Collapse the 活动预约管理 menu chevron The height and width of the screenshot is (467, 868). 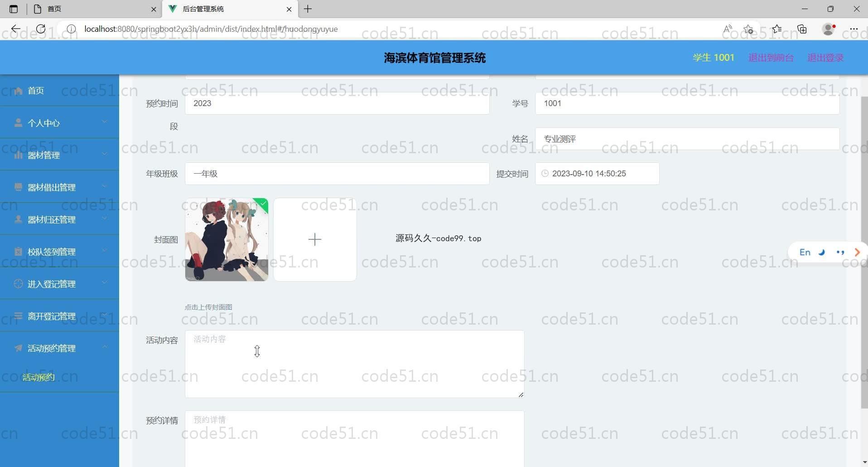tap(105, 347)
